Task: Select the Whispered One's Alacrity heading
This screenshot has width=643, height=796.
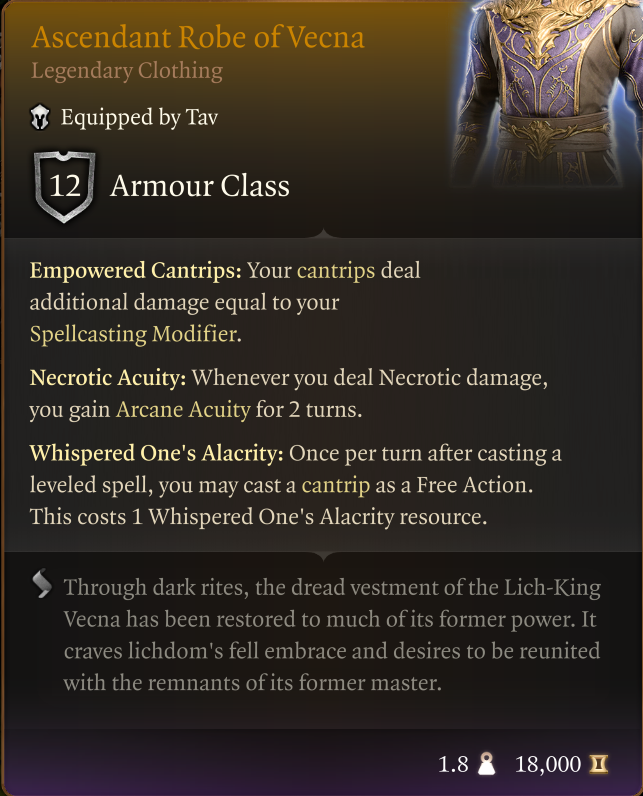Action: point(157,454)
